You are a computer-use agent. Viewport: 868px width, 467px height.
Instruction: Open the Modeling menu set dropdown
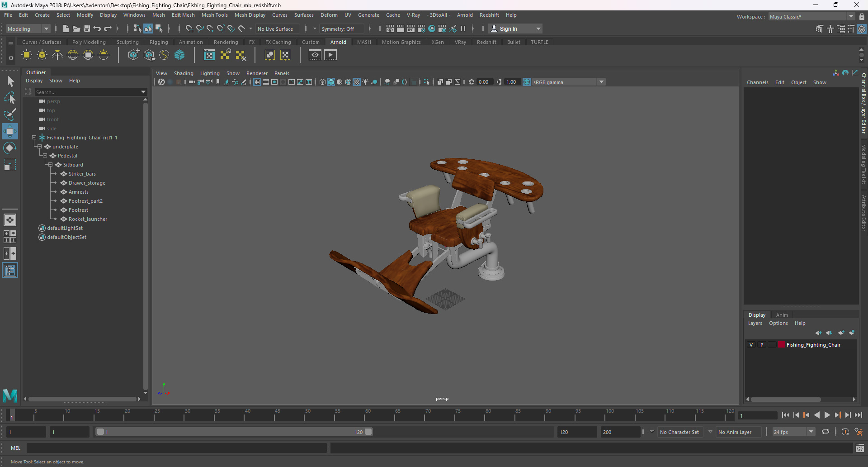pyautogui.click(x=28, y=29)
